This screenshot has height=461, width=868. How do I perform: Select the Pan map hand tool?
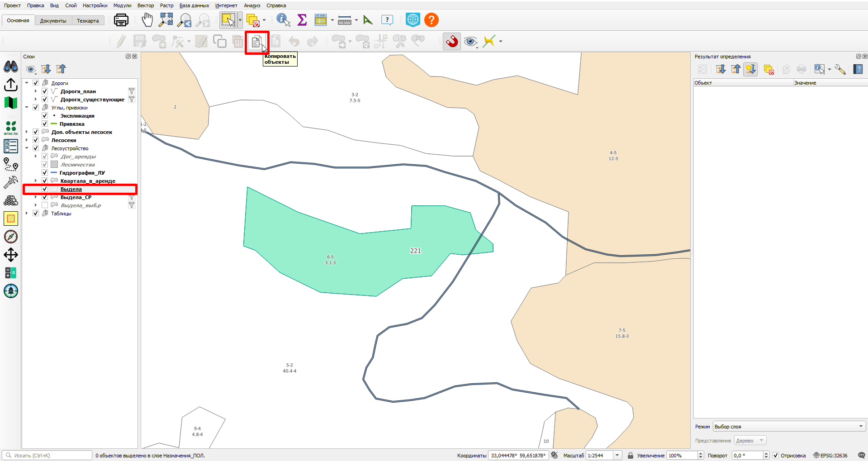147,20
